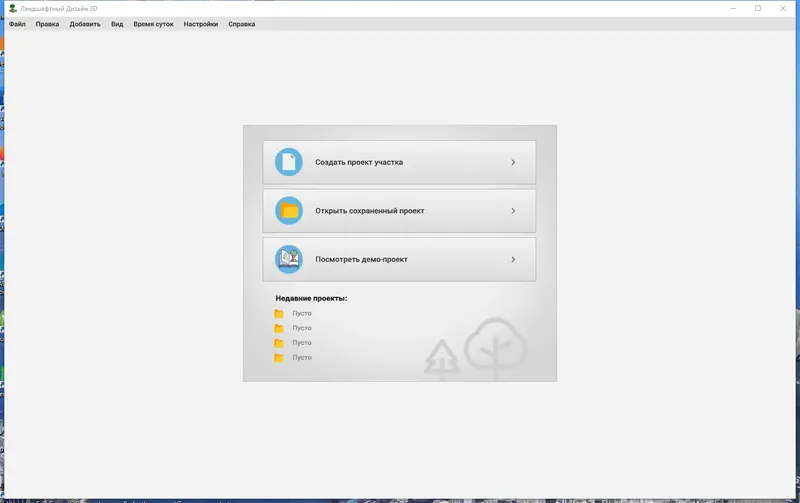Click the folder icon of the third Пусто entry
The height and width of the screenshot is (503, 800).
pyautogui.click(x=279, y=343)
